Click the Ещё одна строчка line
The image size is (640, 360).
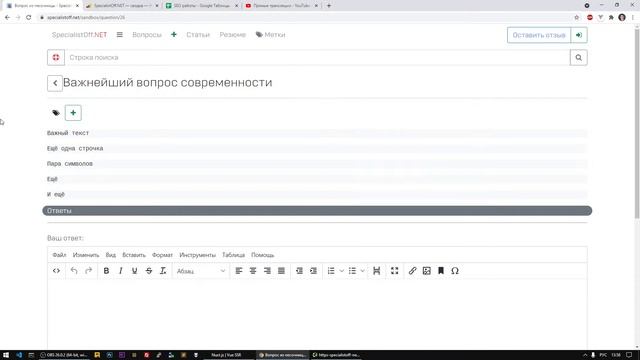[75, 149]
